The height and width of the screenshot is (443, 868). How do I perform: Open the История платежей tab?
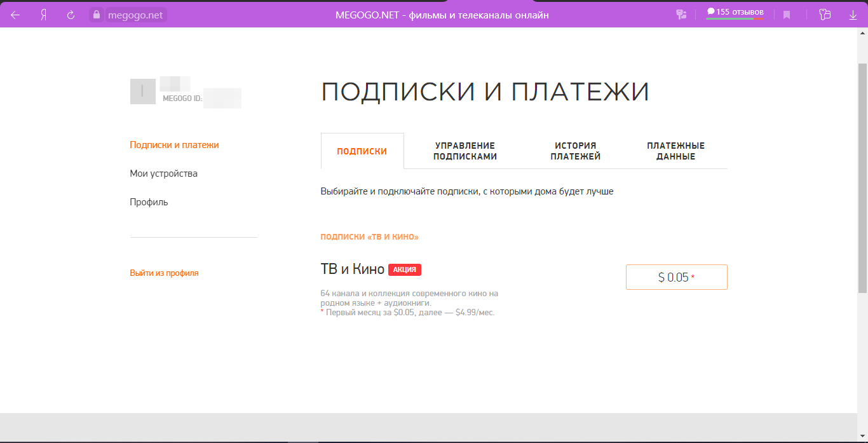[576, 151]
